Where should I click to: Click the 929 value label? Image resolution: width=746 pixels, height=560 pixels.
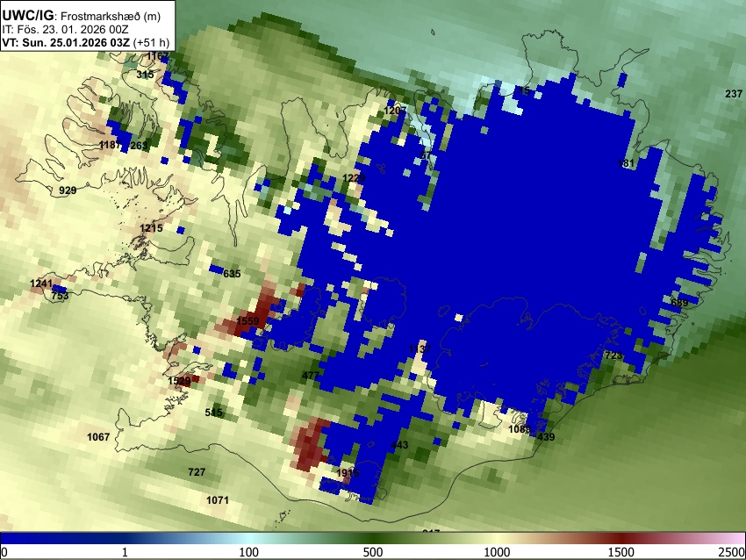coord(68,190)
